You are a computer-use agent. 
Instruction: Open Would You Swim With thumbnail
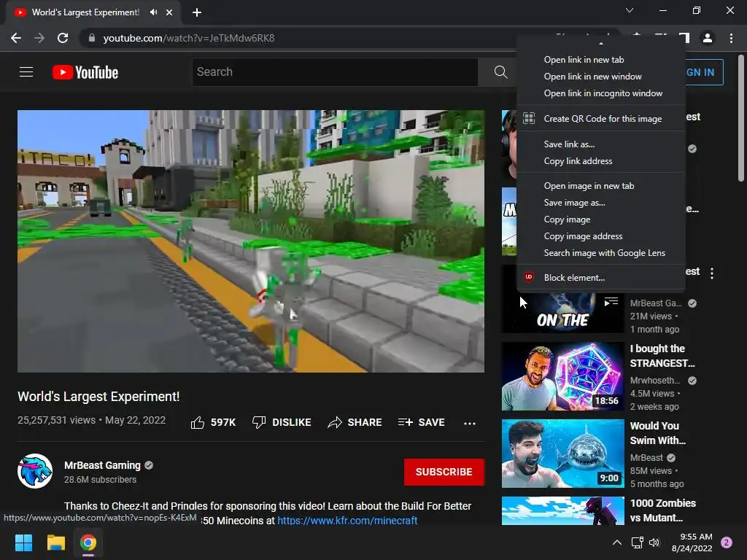[562, 454]
